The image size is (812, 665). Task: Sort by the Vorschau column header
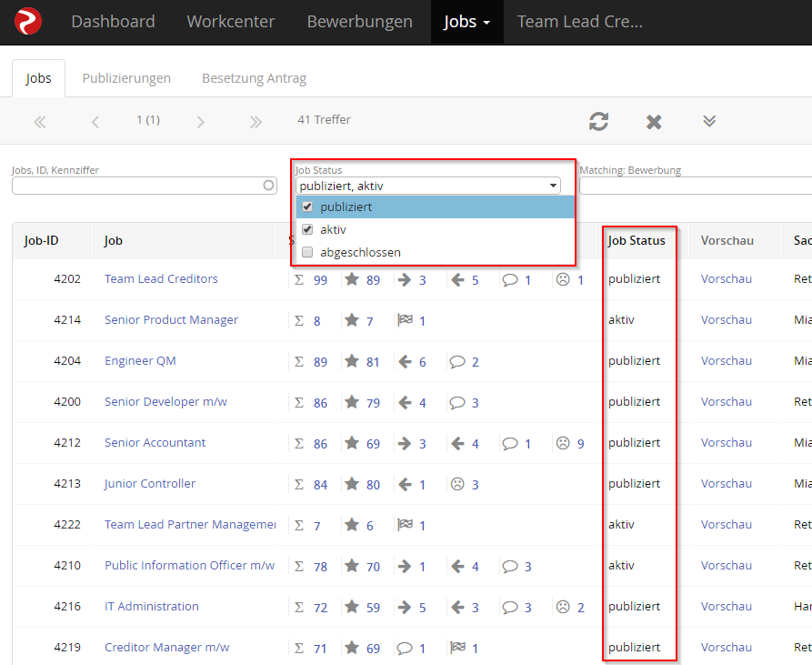(x=727, y=240)
